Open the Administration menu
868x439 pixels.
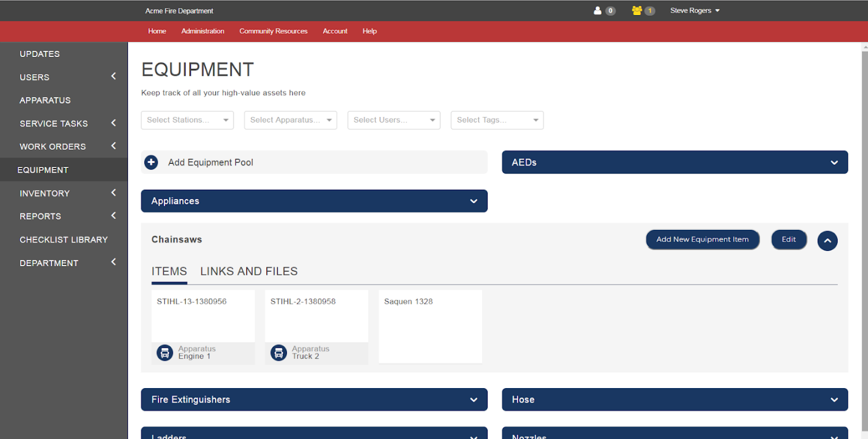click(x=203, y=31)
